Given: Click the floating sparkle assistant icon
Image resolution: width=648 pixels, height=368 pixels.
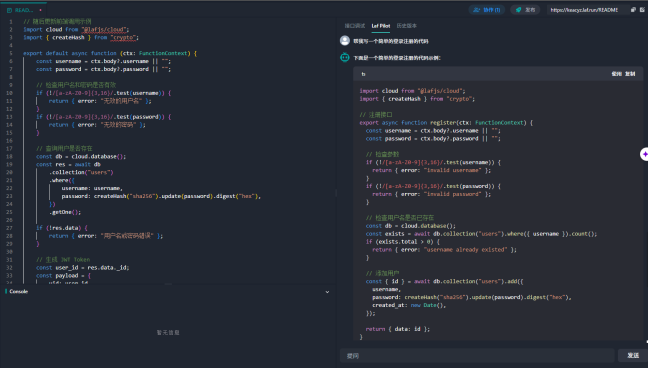Looking at the screenshot, I should 644,154.
